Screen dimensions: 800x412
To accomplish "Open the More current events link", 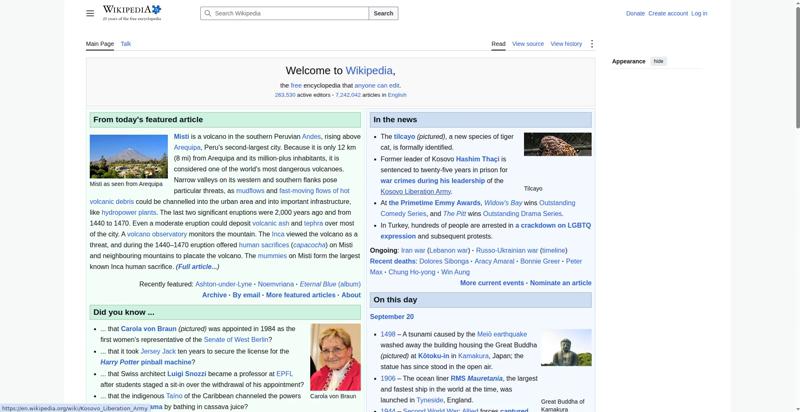I will 492,283.
